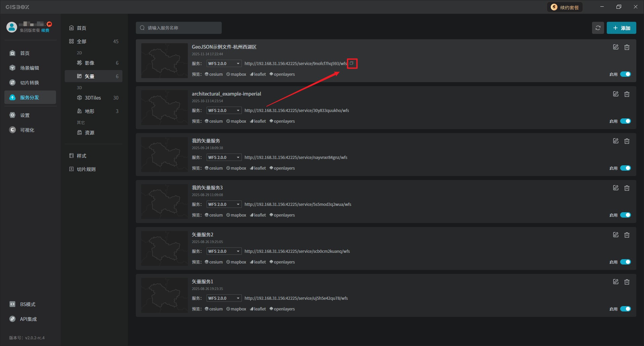Open service type dropdown for architectural_example-imperial

tap(224, 111)
